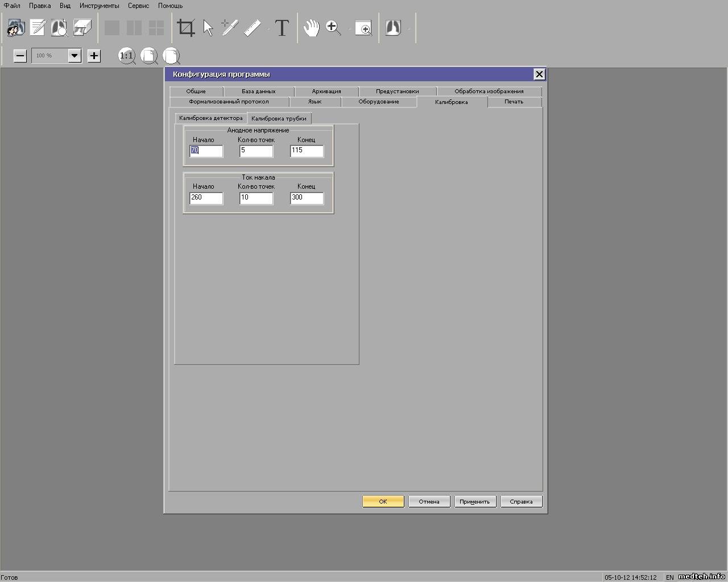Image resolution: width=728 pixels, height=582 pixels.
Task: Click the 1:1 actual size icon
Action: tap(126, 56)
